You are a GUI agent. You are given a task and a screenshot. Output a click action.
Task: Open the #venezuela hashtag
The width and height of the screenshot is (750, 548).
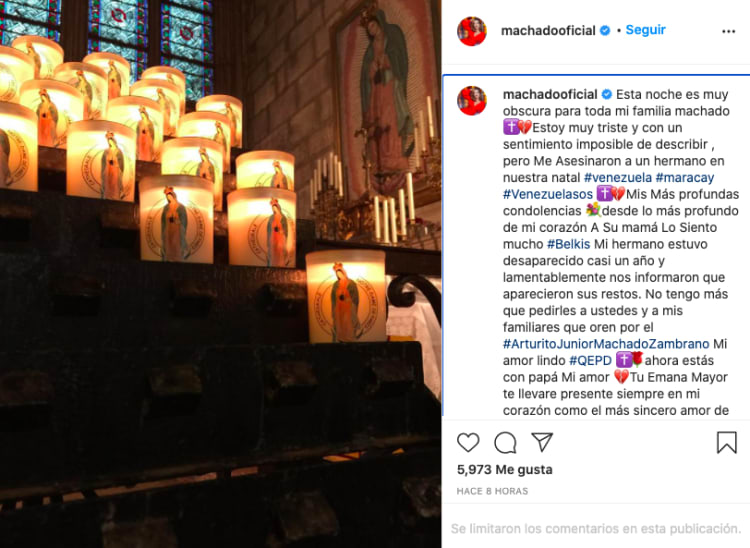[x=618, y=177]
